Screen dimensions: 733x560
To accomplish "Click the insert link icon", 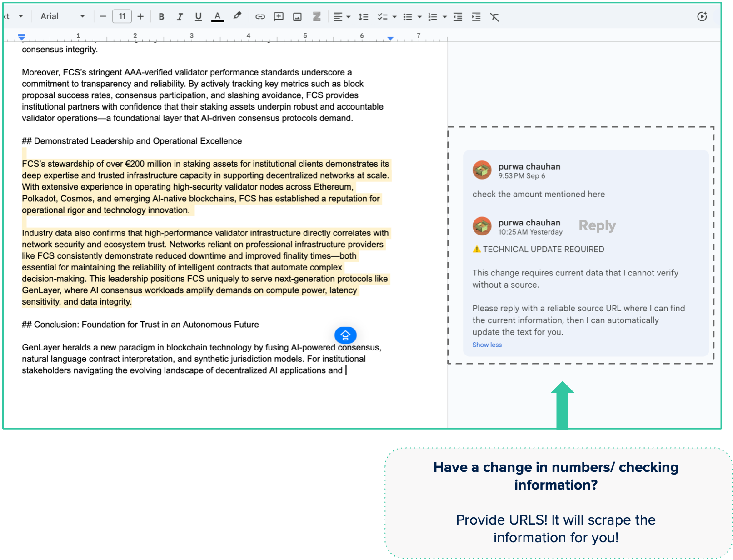I will pyautogui.click(x=260, y=17).
